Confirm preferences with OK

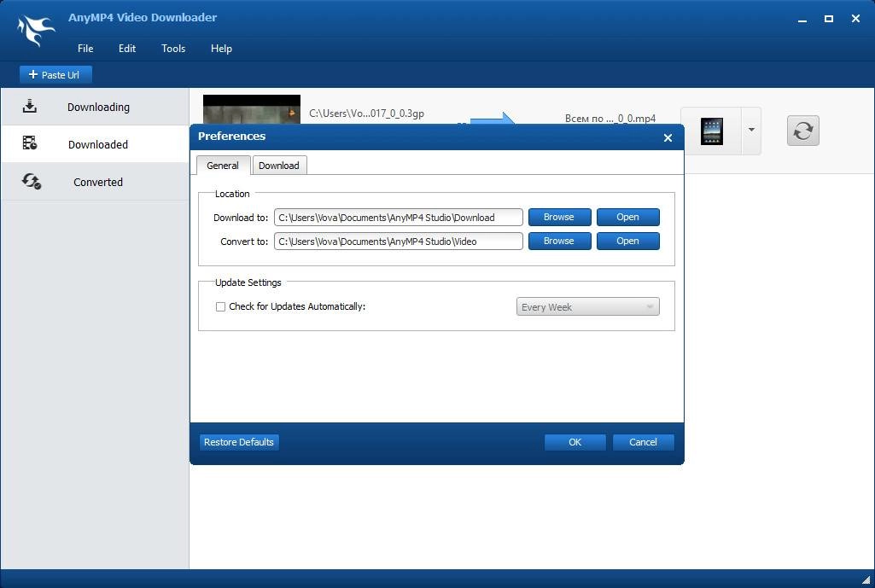[575, 442]
